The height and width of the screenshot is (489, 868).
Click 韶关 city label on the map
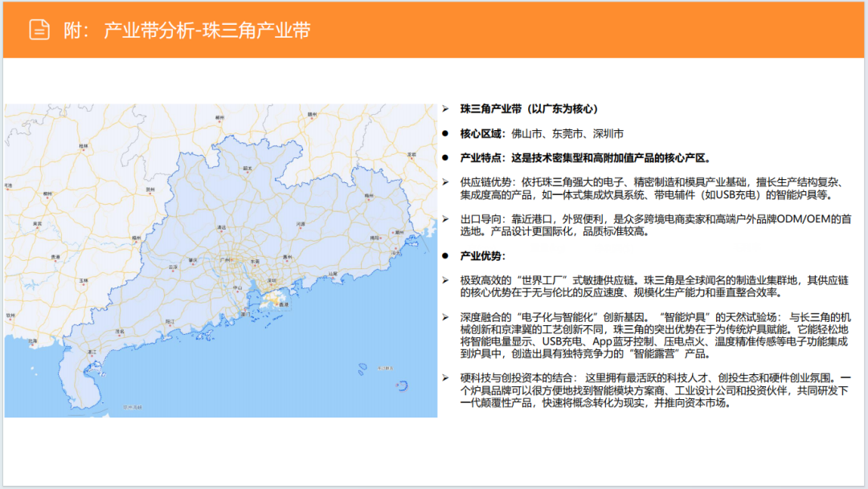[x=248, y=168]
